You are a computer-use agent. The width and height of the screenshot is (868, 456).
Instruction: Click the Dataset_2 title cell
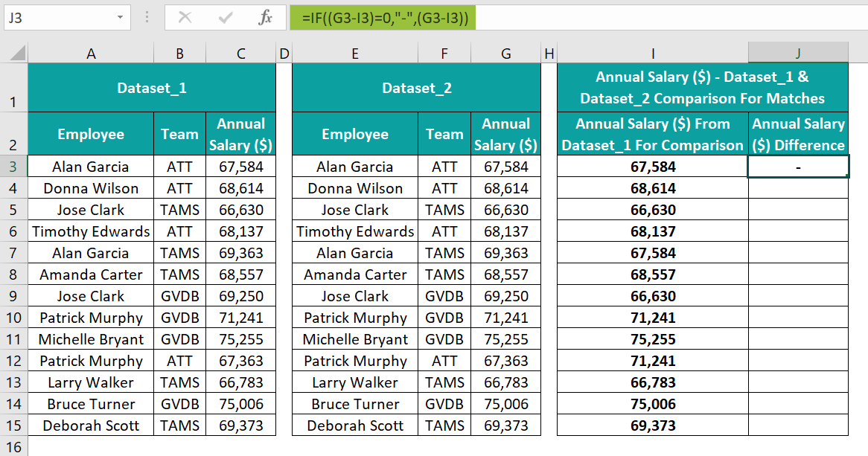[x=416, y=88]
